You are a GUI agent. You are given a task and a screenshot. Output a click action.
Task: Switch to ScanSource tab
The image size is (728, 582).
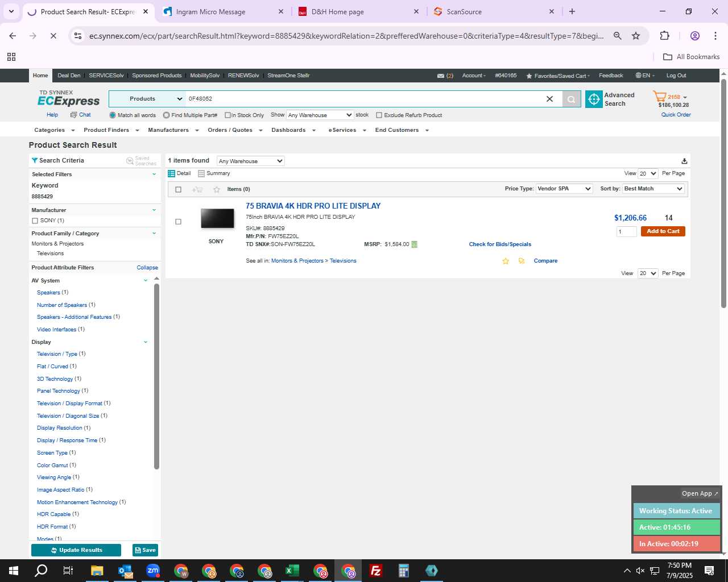click(x=493, y=11)
